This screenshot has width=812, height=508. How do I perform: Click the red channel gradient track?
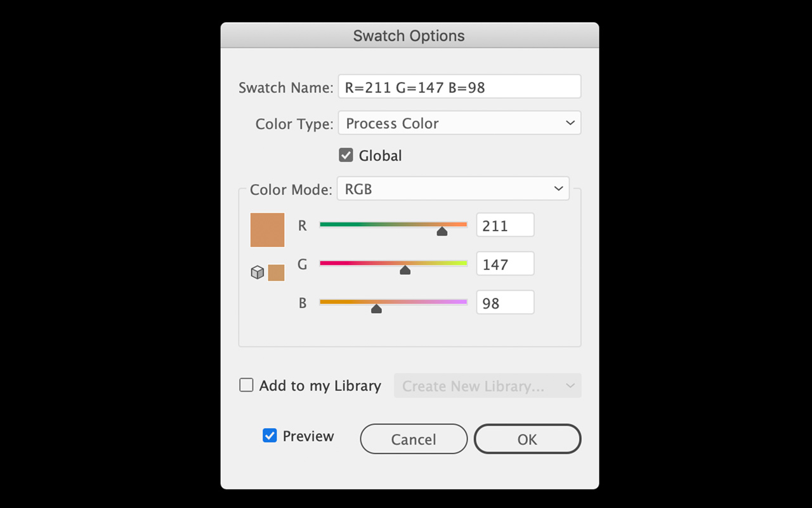pyautogui.click(x=393, y=224)
